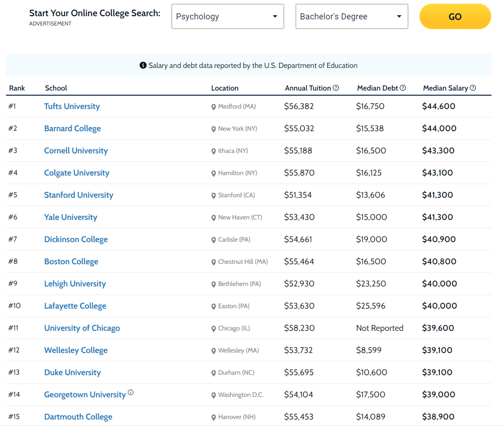Screen dimensions: 504x426
Task: Click the location pin for Chicago (IL)
Action: tap(213, 329)
